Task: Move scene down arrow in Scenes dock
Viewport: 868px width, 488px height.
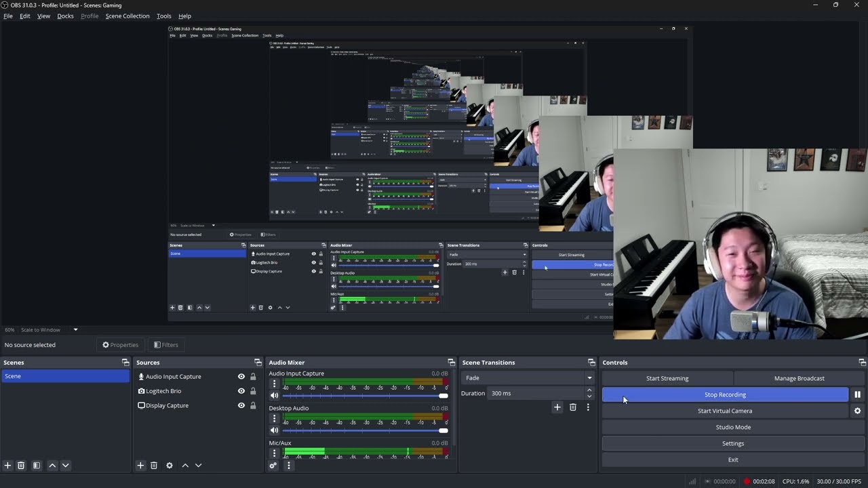Action: click(x=65, y=466)
